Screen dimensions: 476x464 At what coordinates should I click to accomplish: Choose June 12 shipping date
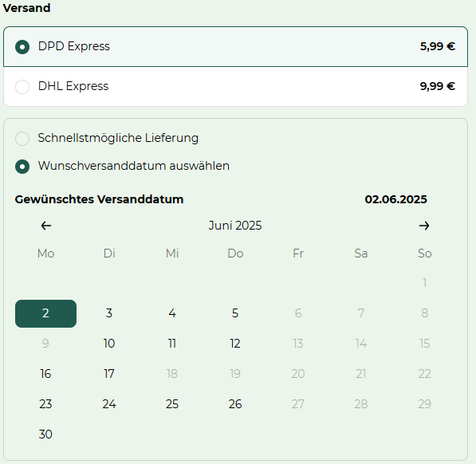point(235,344)
